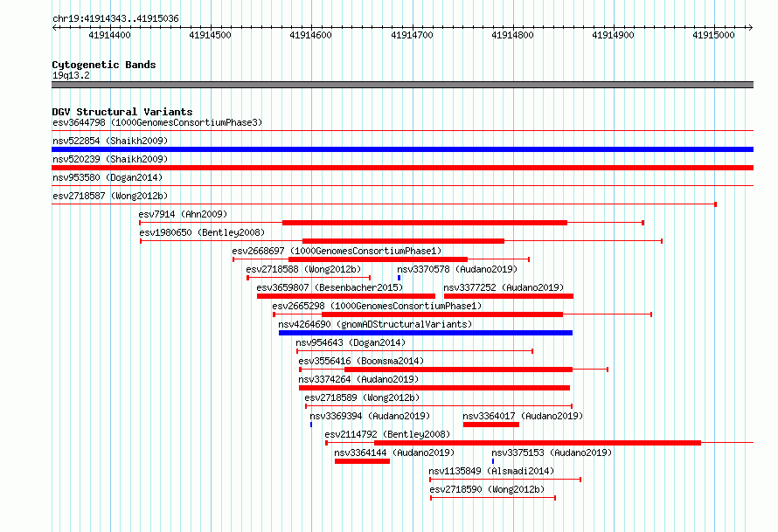Click esv2668697 (1000GenomesConsortiumPhase1) label
This screenshot has width=778, height=532.
[x=337, y=251]
